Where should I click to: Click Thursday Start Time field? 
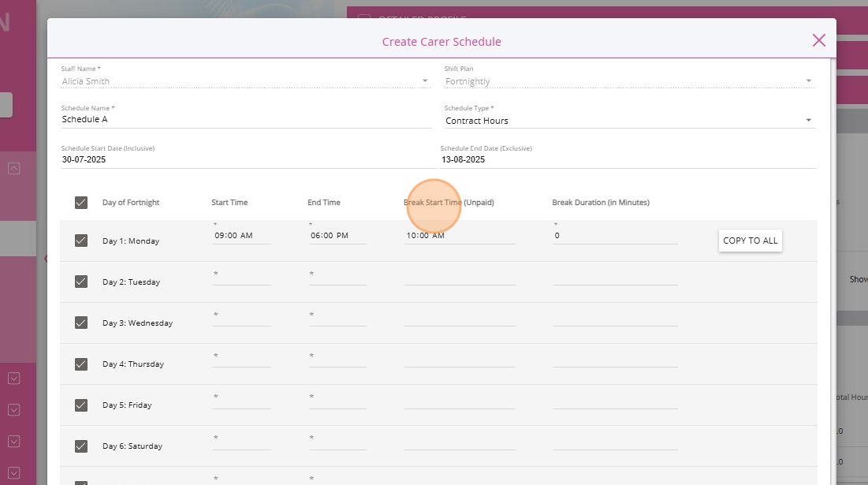(x=242, y=360)
